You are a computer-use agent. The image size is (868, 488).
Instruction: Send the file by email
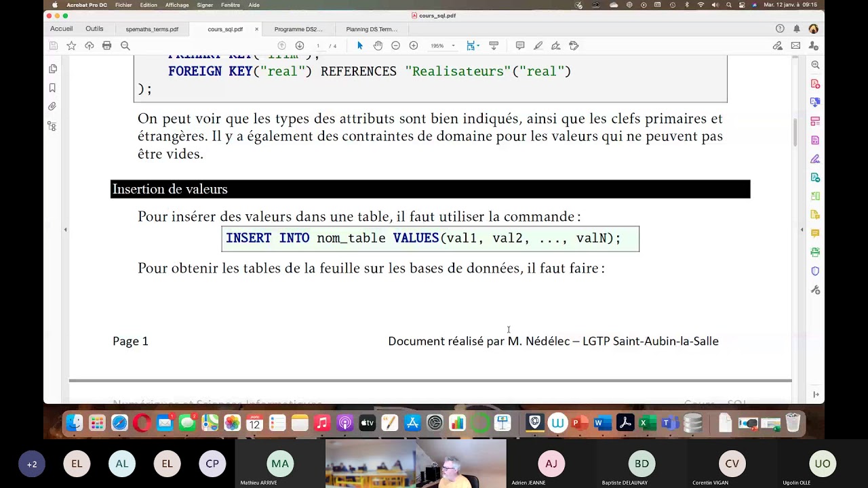point(795,45)
